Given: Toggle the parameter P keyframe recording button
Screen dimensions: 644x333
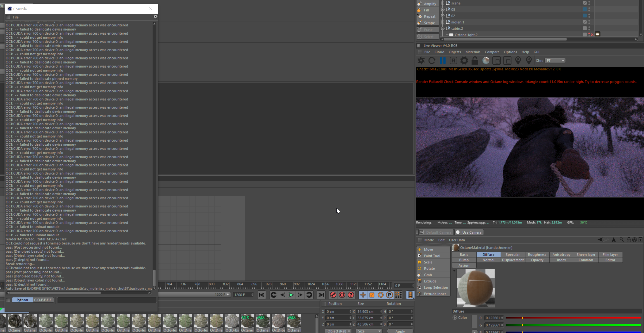Looking at the screenshot, I should coord(389,295).
